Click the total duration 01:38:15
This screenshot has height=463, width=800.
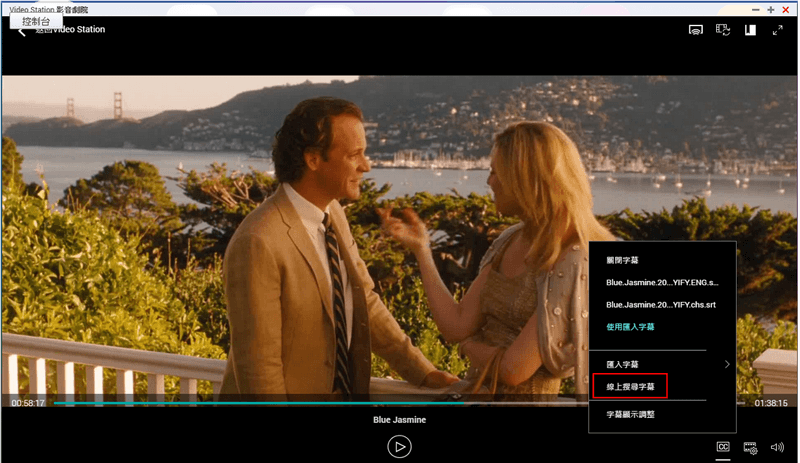771,403
